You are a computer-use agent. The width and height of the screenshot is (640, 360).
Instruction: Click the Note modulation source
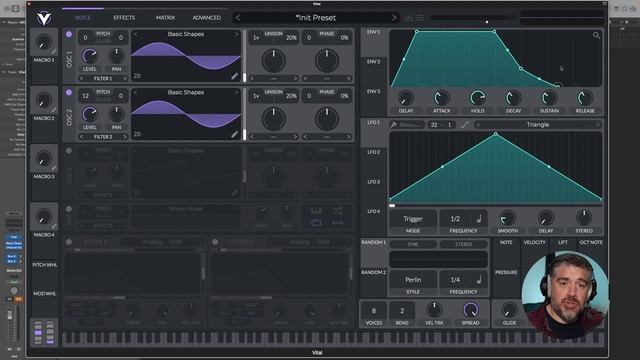tap(506, 242)
